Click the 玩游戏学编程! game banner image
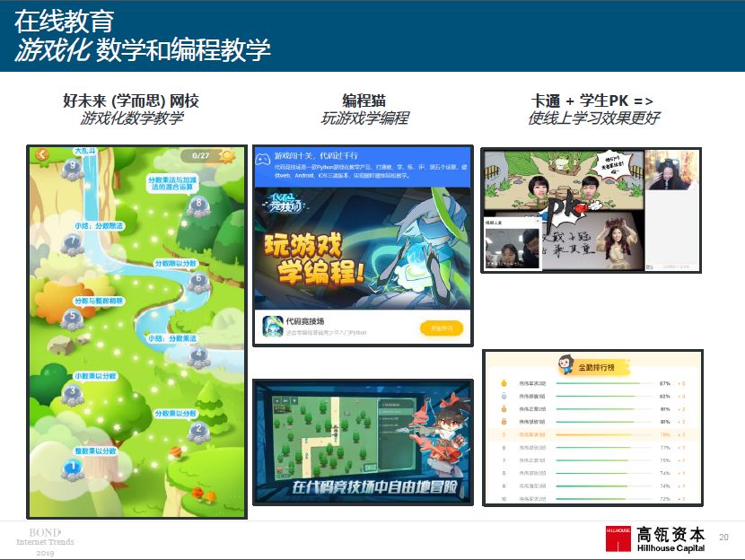The image size is (745, 560). (x=363, y=249)
